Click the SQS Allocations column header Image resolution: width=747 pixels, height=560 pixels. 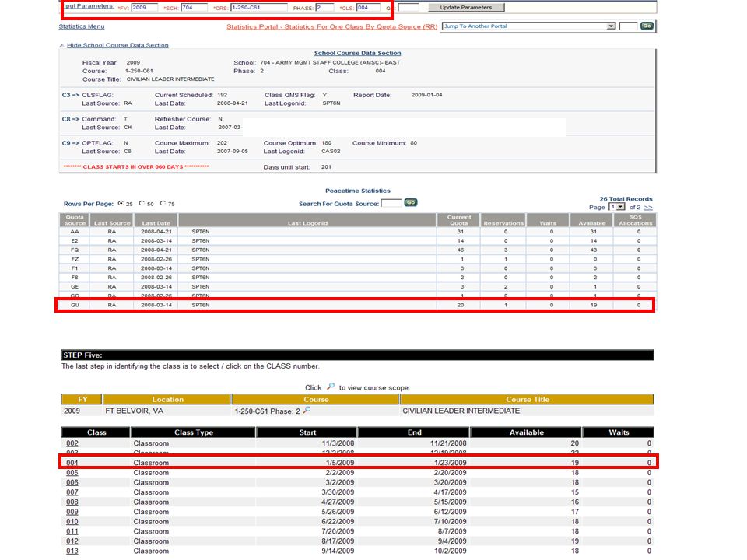click(636, 220)
